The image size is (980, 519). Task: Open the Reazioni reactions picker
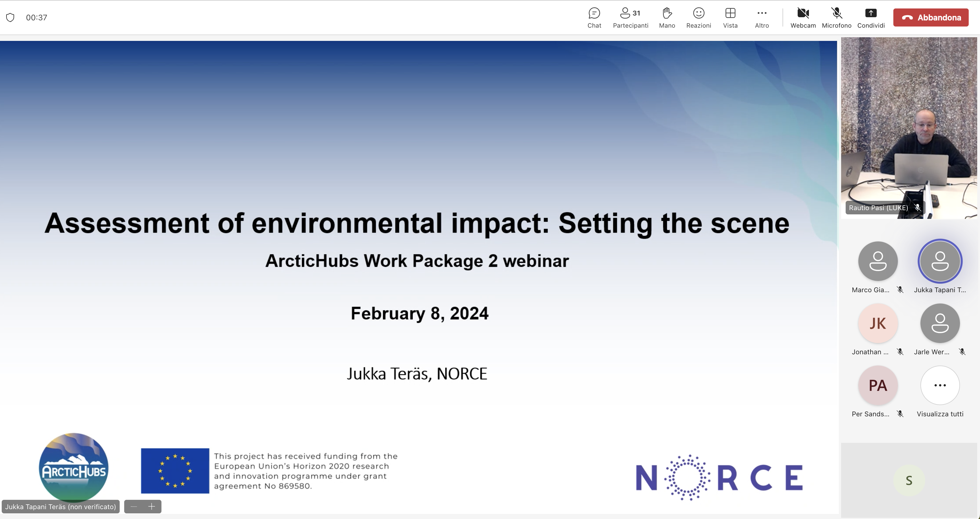coord(699,17)
